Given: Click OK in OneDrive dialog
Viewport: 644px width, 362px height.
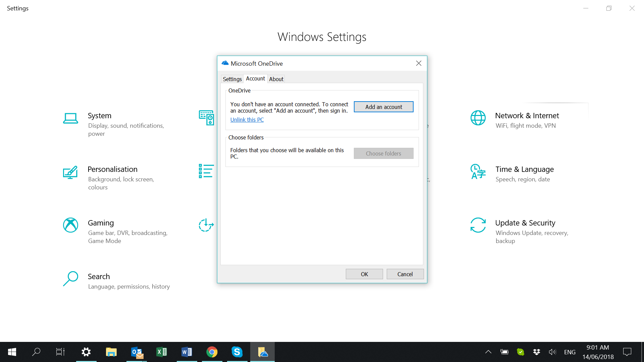Looking at the screenshot, I should click(x=364, y=274).
